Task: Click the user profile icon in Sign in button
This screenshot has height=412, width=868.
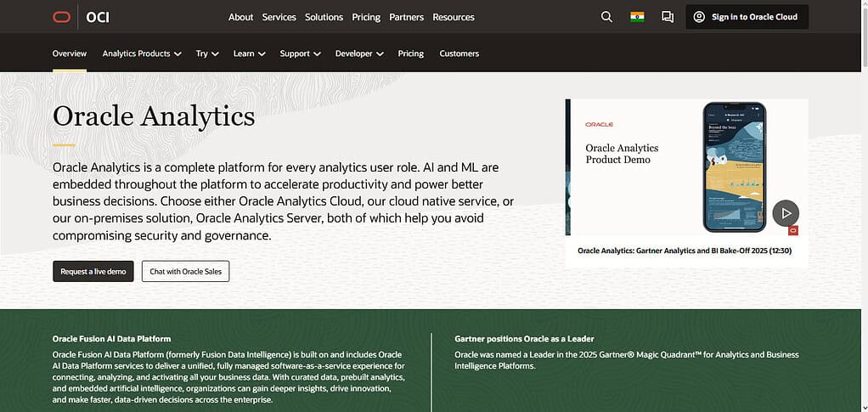Action: tap(699, 17)
